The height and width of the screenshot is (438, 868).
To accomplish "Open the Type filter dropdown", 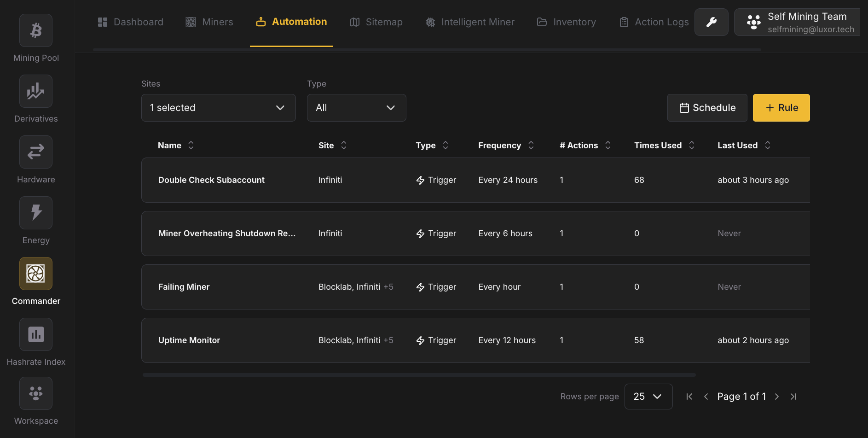I will point(356,107).
